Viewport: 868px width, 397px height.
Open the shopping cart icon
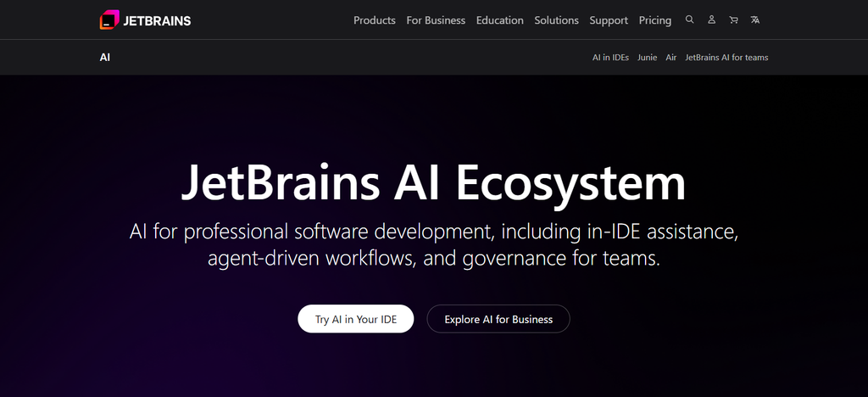733,20
